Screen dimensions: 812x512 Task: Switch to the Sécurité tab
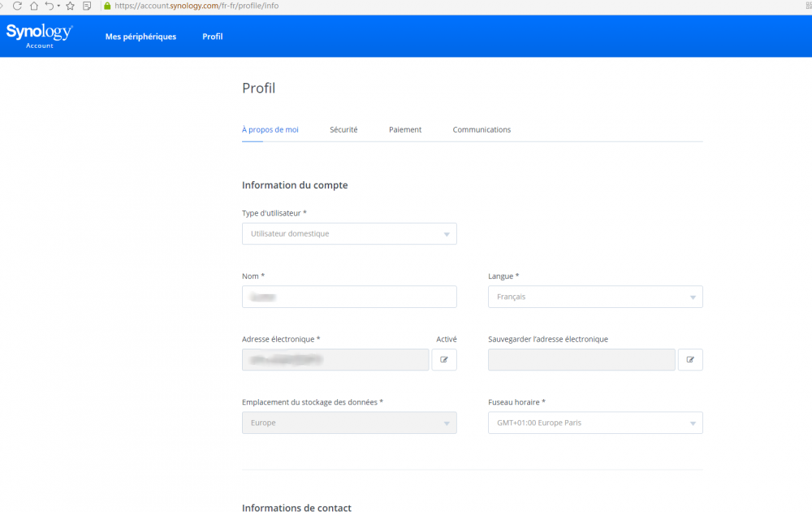coord(343,130)
